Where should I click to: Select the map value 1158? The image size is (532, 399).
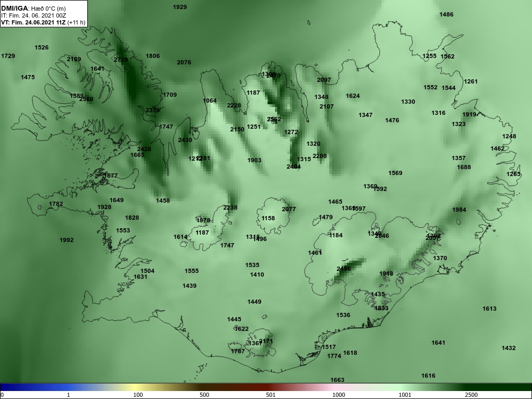268,218
